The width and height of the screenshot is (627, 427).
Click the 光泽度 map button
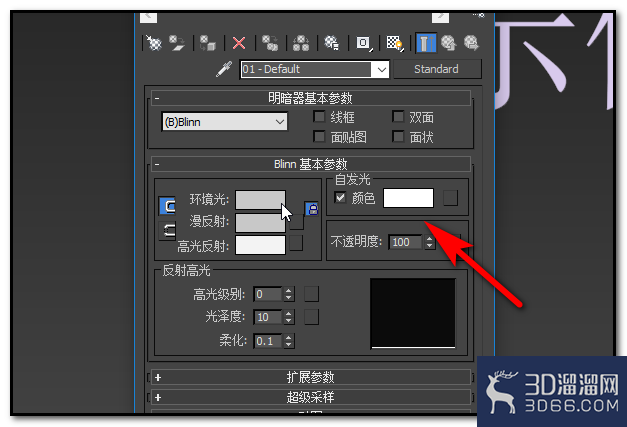click(312, 317)
